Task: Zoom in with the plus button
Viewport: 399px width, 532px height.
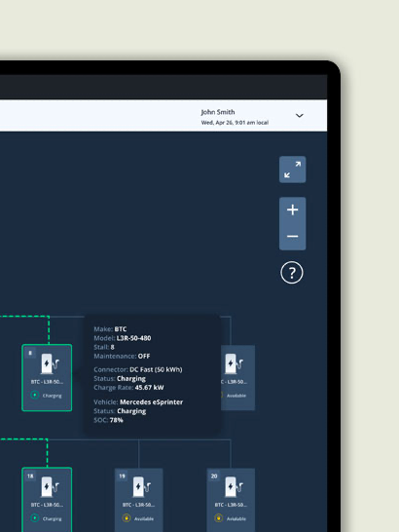Action: pos(292,209)
